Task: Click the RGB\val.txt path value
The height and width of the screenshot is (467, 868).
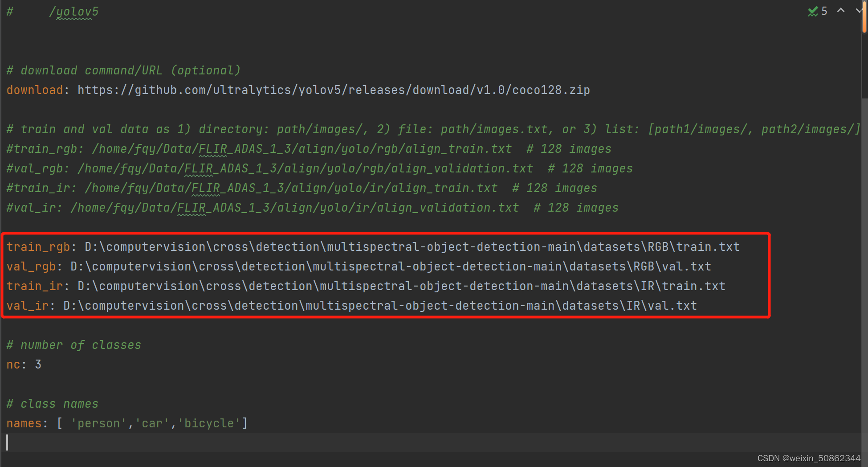Action: coord(391,266)
